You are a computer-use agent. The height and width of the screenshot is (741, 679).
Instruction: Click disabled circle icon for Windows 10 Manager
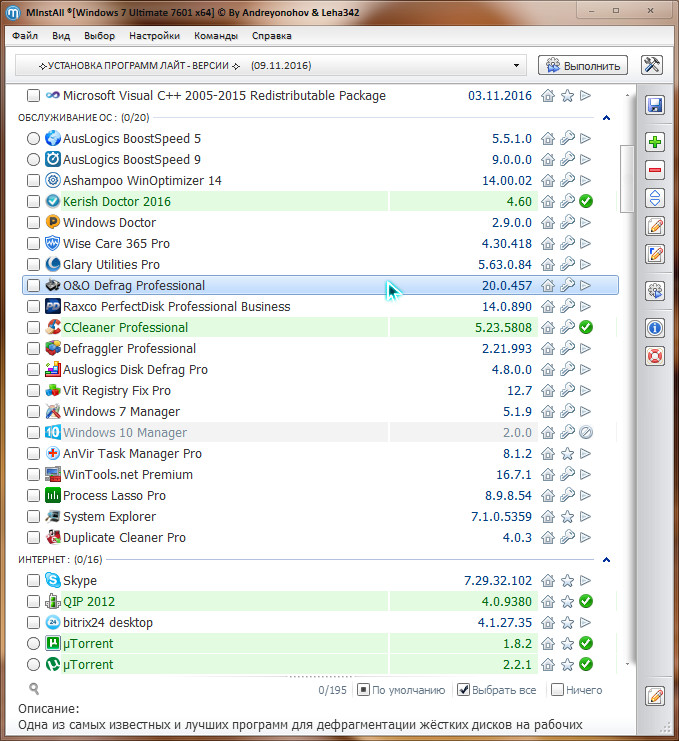586,432
